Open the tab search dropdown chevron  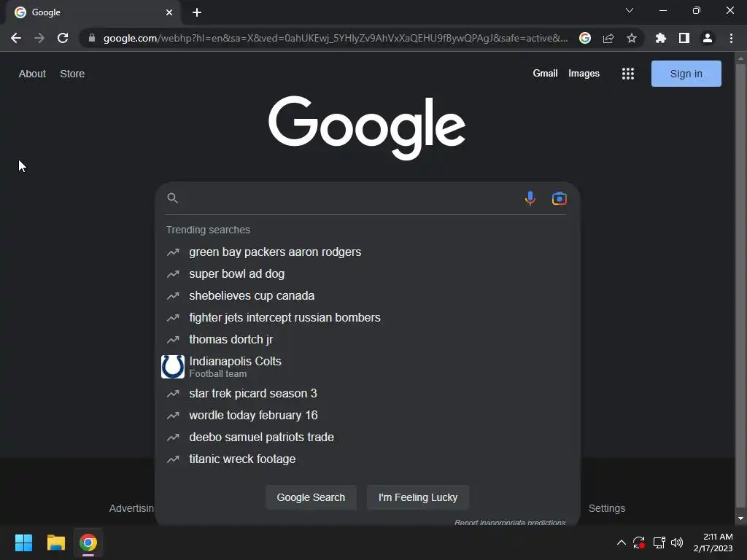point(630,10)
